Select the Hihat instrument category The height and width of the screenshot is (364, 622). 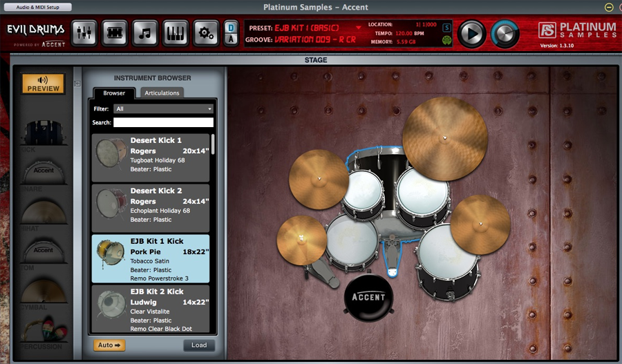point(44,214)
